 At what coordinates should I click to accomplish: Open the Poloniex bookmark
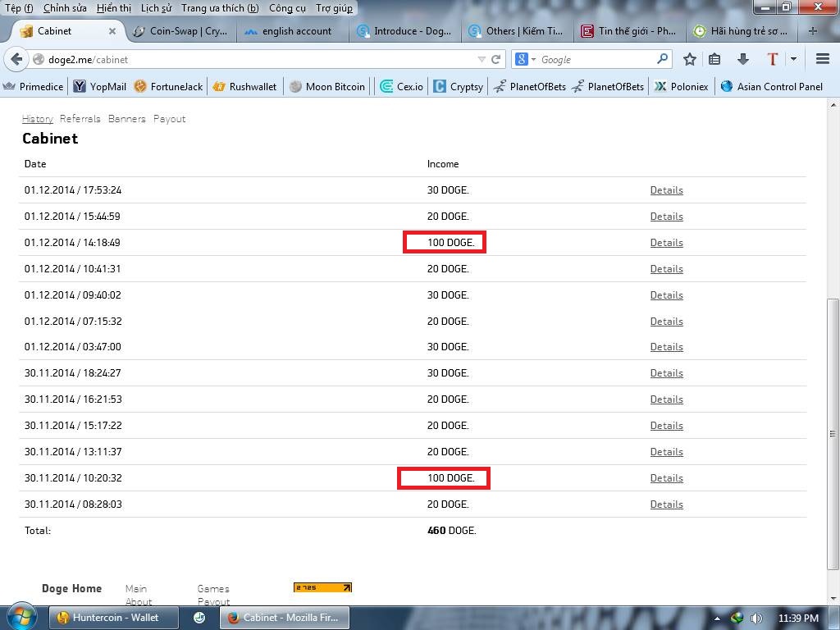(x=682, y=86)
